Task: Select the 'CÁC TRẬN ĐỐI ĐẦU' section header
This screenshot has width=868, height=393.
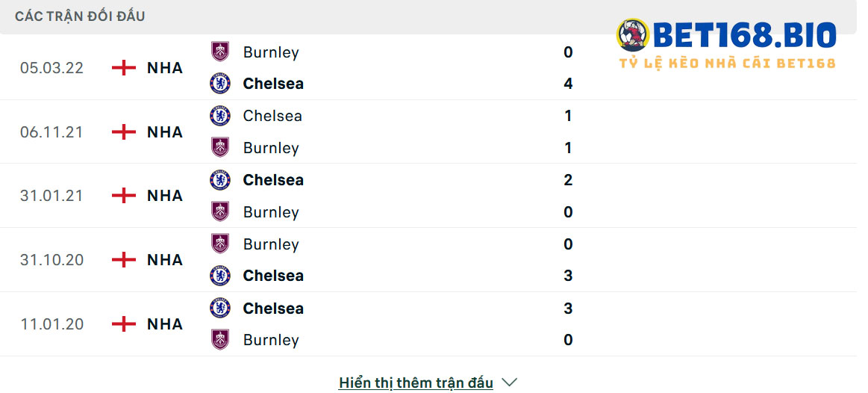Action: [x=80, y=16]
